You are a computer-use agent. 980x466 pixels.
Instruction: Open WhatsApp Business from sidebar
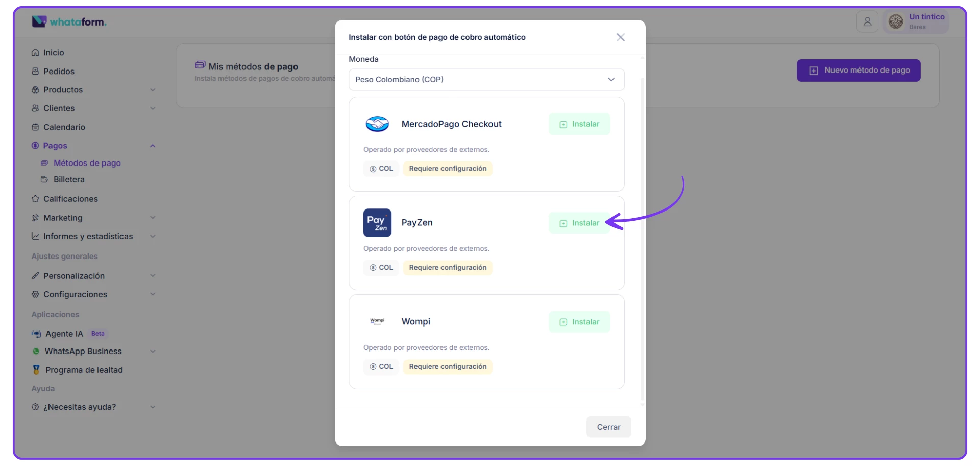tap(83, 352)
